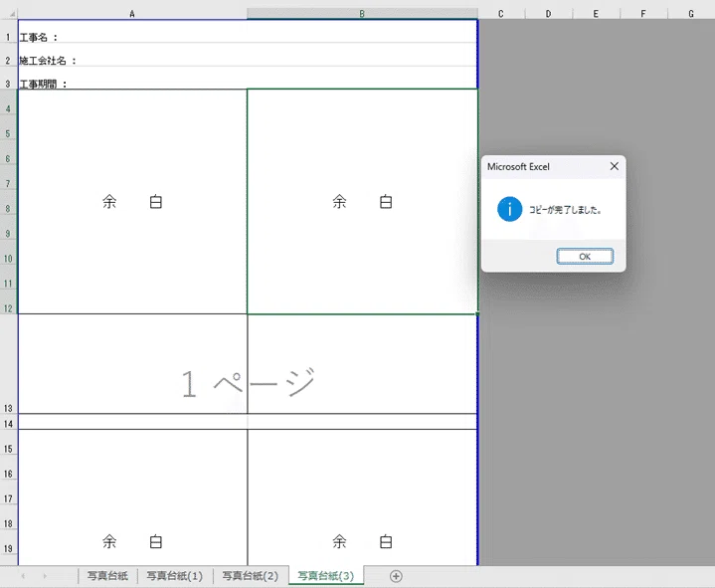The width and height of the screenshot is (715, 588).
Task: Switch to the 写真台紙 sheet tab
Action: click(x=107, y=576)
